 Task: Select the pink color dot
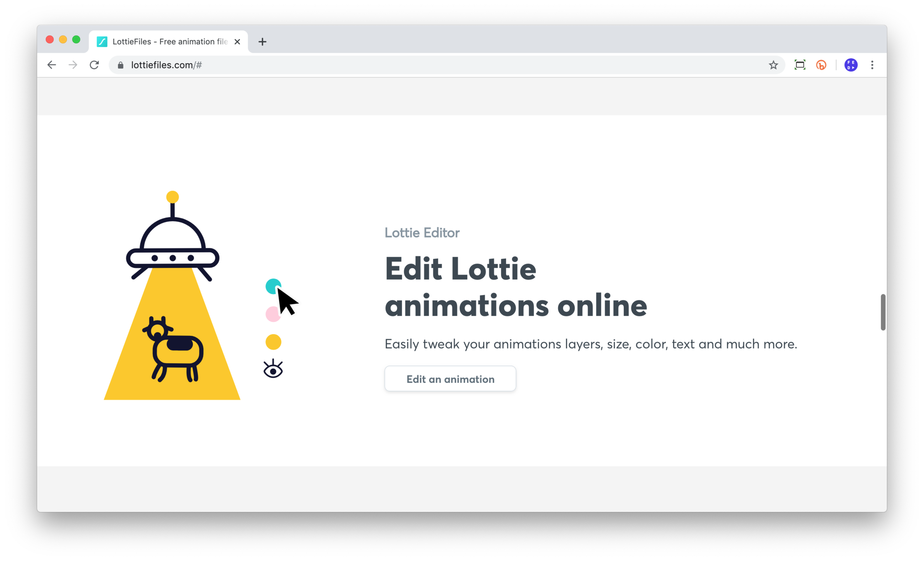click(272, 314)
